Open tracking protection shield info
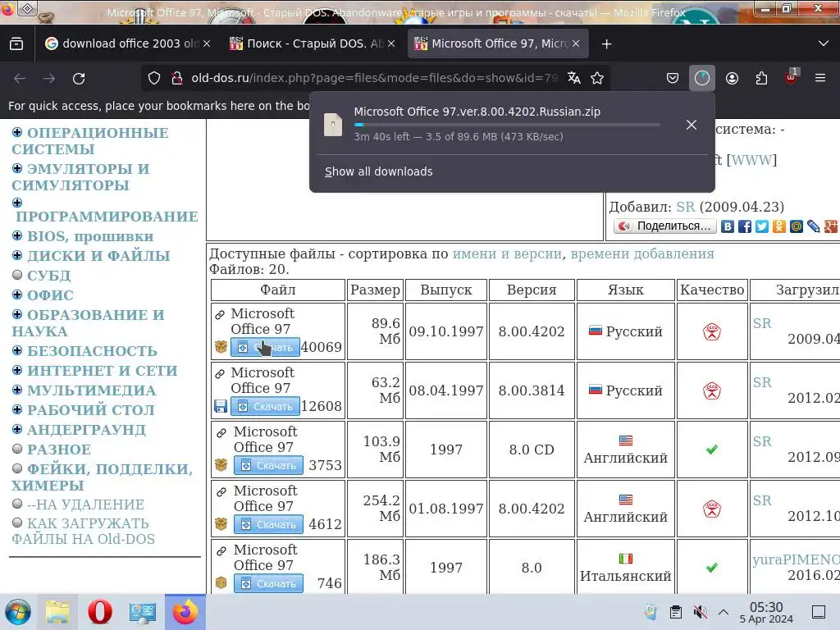Image resolution: width=840 pixels, height=630 pixels. coord(154,78)
